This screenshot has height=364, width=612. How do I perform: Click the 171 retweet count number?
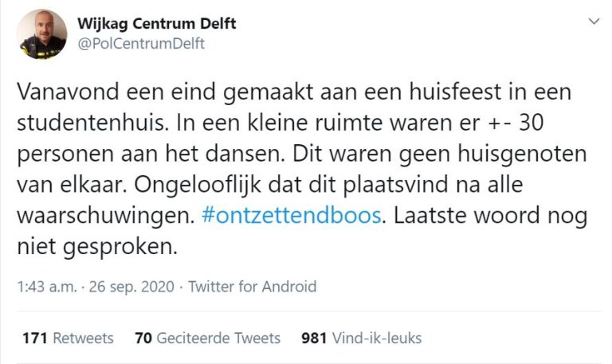(x=34, y=338)
